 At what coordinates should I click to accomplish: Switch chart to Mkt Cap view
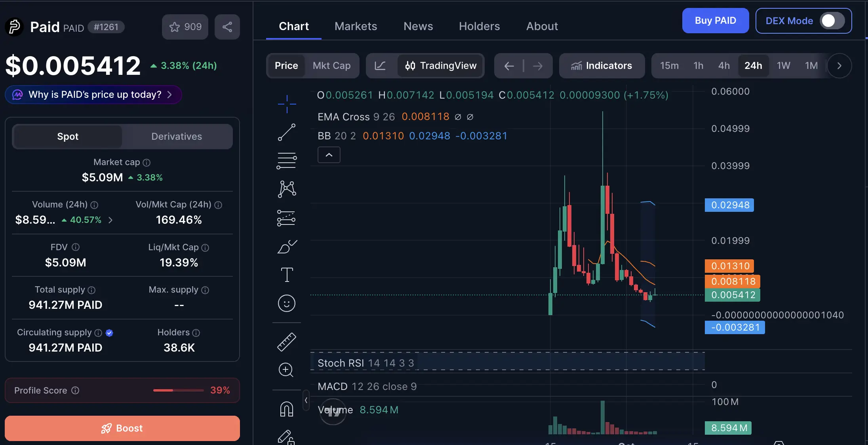point(332,66)
